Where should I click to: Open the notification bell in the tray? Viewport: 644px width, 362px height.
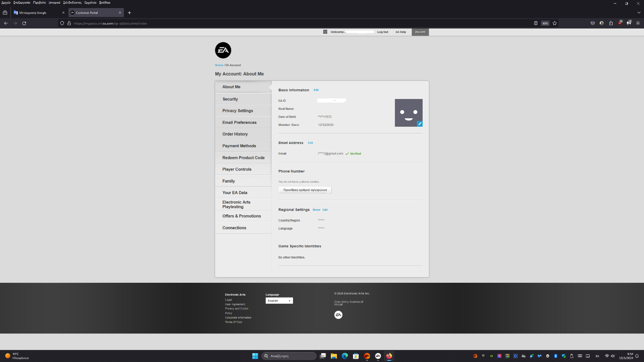637,356
